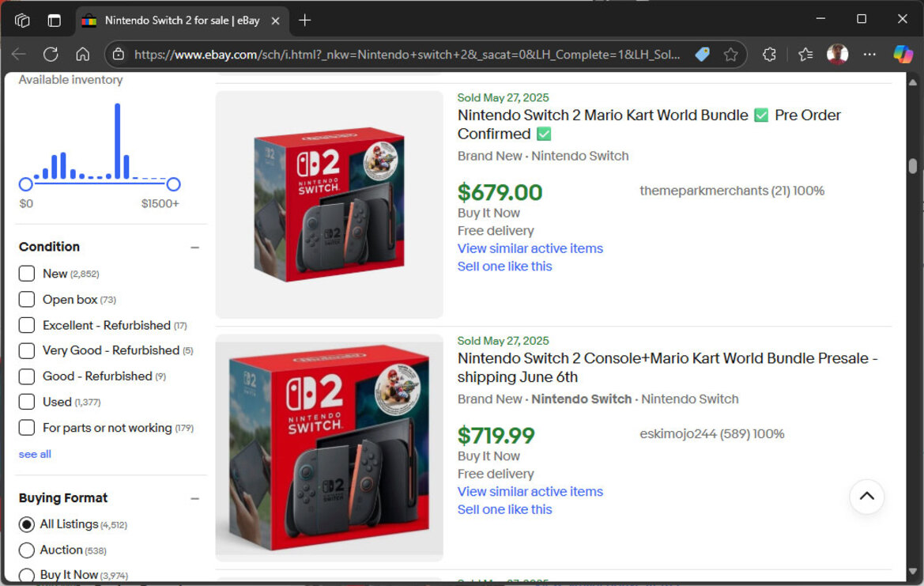Click the user profile avatar
The height and width of the screenshot is (586, 924).
837,55
